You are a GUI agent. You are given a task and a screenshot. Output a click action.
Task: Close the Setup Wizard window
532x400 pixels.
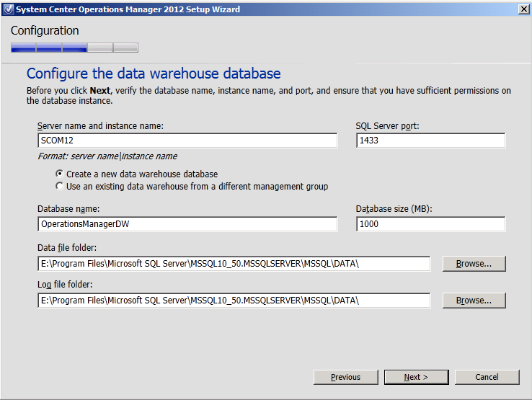click(524, 9)
